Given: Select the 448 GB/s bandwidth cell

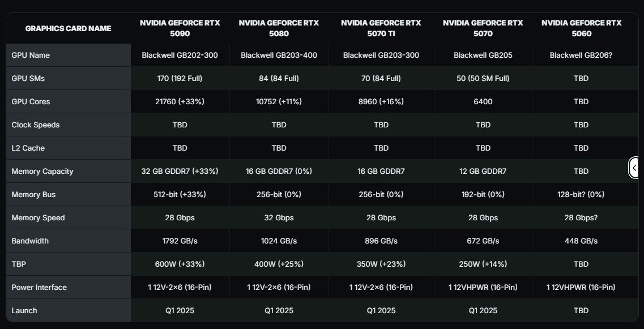Looking at the screenshot, I should pyautogui.click(x=582, y=241).
